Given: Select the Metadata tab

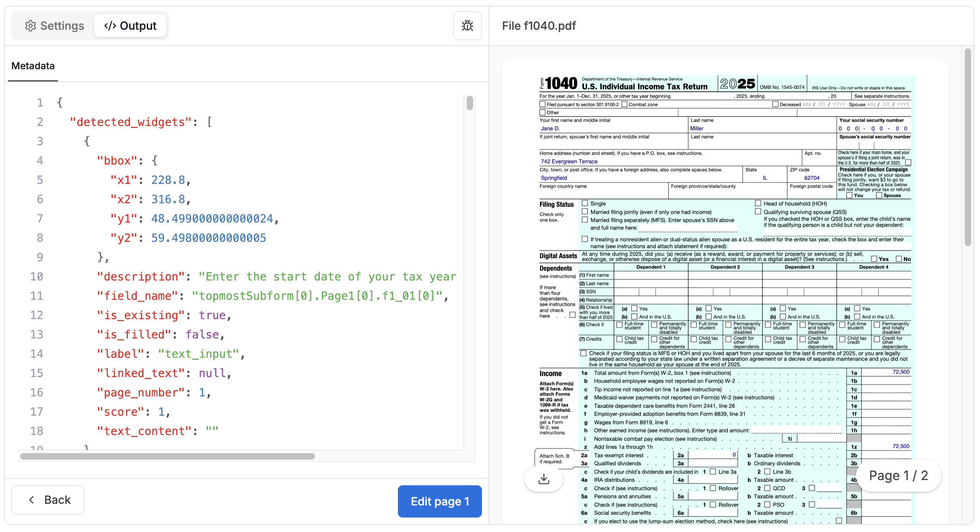Looking at the screenshot, I should tap(33, 66).
